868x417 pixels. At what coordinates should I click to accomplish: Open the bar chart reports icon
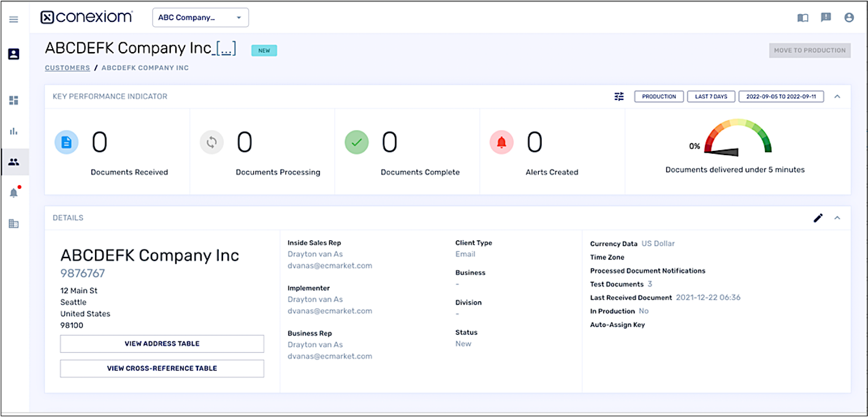[x=13, y=131]
